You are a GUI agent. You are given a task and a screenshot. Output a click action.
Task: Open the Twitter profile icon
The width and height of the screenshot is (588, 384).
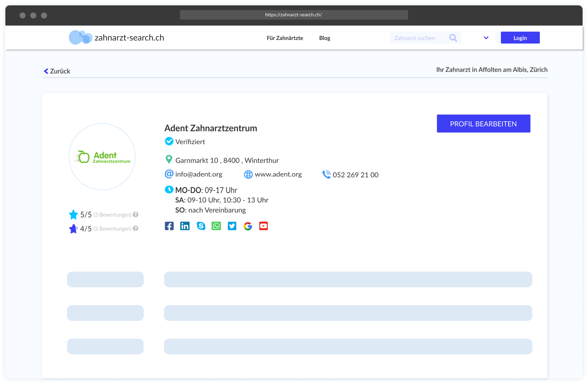pyautogui.click(x=232, y=226)
